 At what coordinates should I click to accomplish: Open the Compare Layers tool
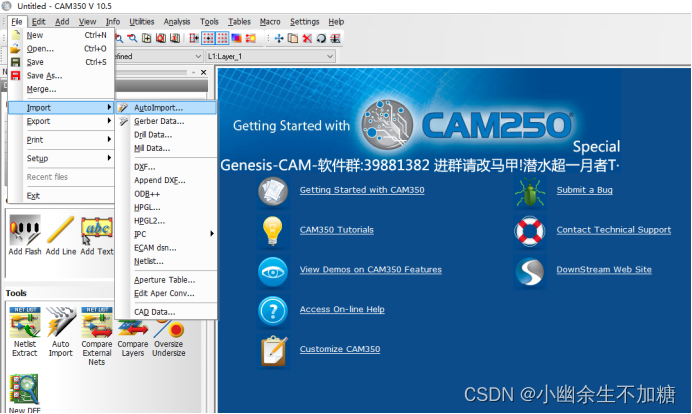coord(133,329)
